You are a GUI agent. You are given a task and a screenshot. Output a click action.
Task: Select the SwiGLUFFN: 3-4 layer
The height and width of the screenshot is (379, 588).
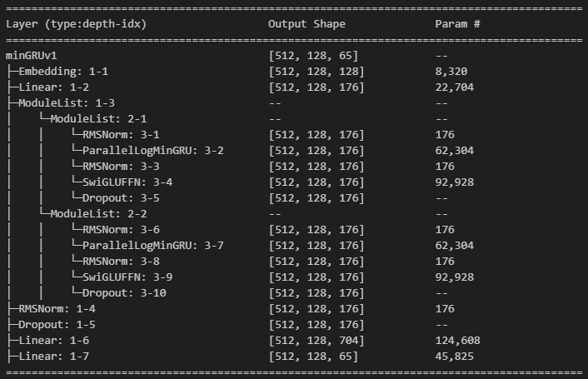pyautogui.click(x=127, y=182)
